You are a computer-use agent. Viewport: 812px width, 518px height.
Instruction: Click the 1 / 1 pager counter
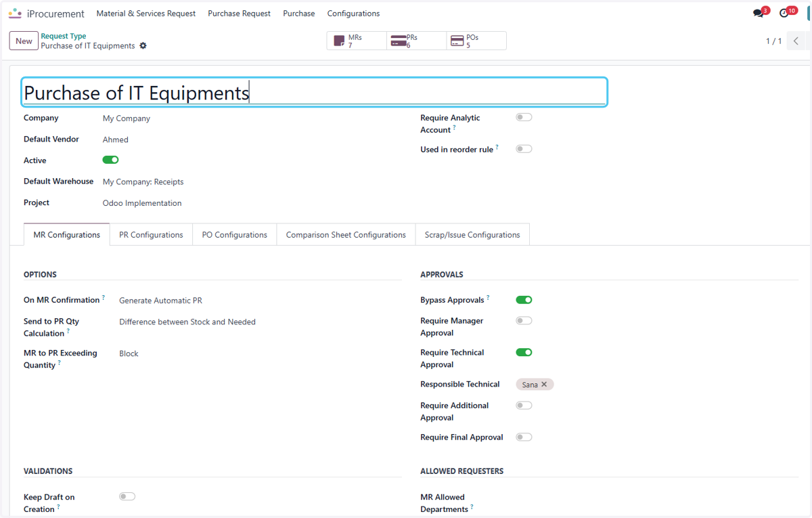point(773,41)
